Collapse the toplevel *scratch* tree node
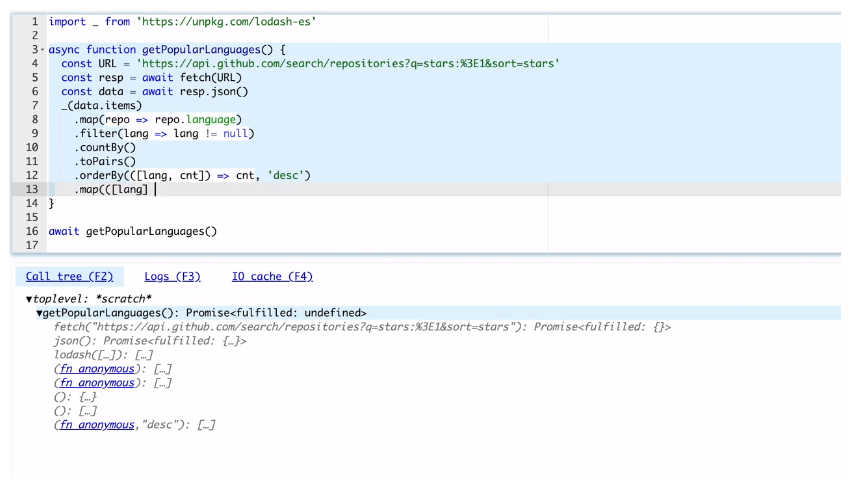Viewport: 849px width, 485px height. point(29,299)
